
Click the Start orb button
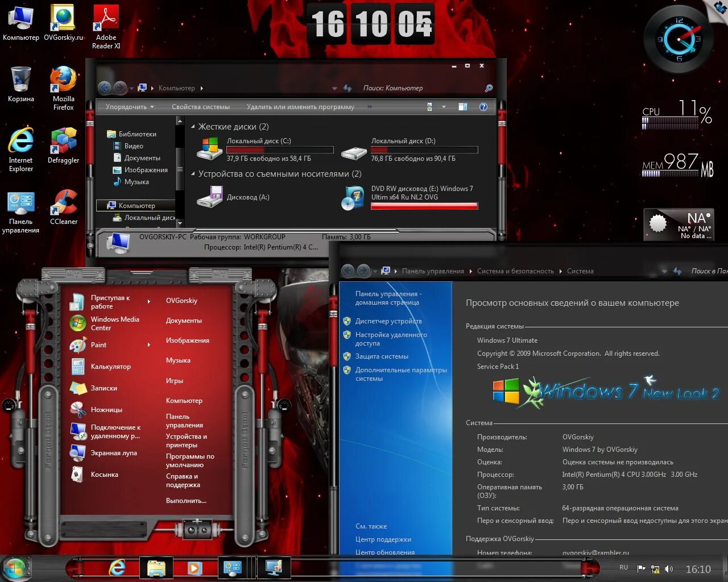click(x=15, y=568)
